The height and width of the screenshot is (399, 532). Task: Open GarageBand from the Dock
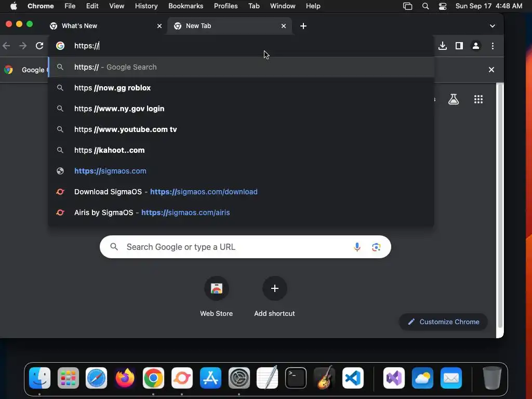324,378
